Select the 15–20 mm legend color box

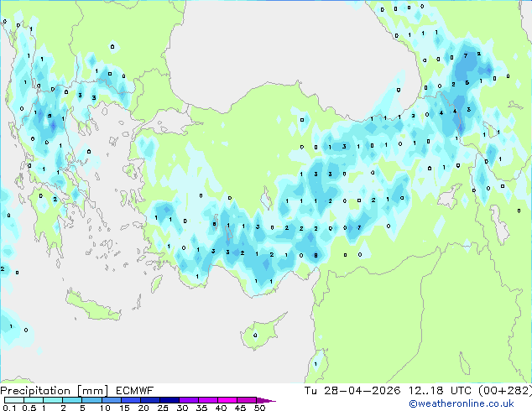click(131, 400)
